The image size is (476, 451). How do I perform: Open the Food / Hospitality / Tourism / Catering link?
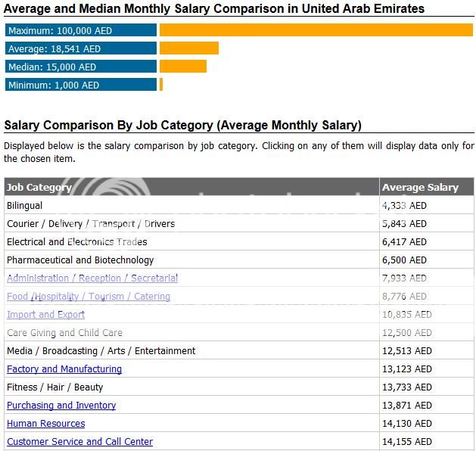point(89,297)
